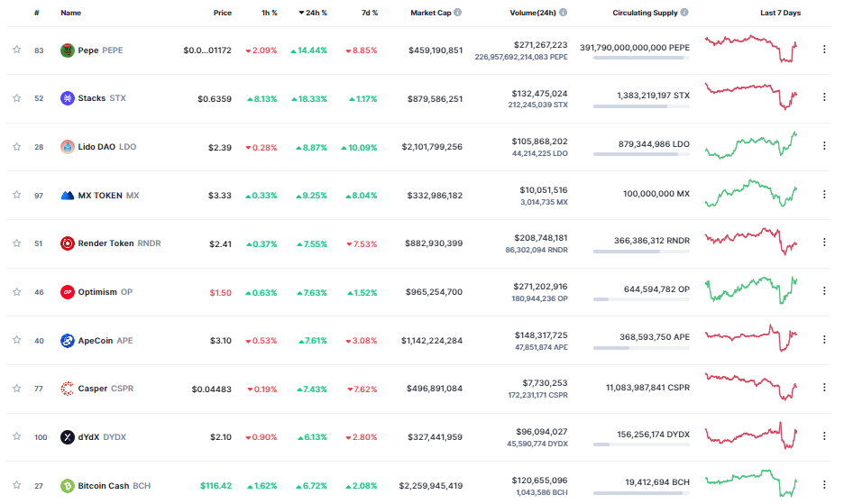Click the dYdX logo icon
This screenshot has width=844, height=504.
68,436
